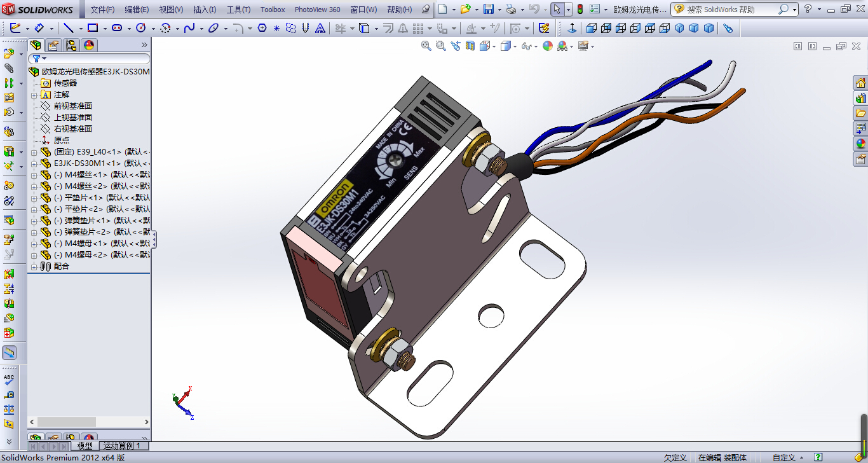
Task: Click the Insert Components sidebar icon
Action: pos(9,53)
